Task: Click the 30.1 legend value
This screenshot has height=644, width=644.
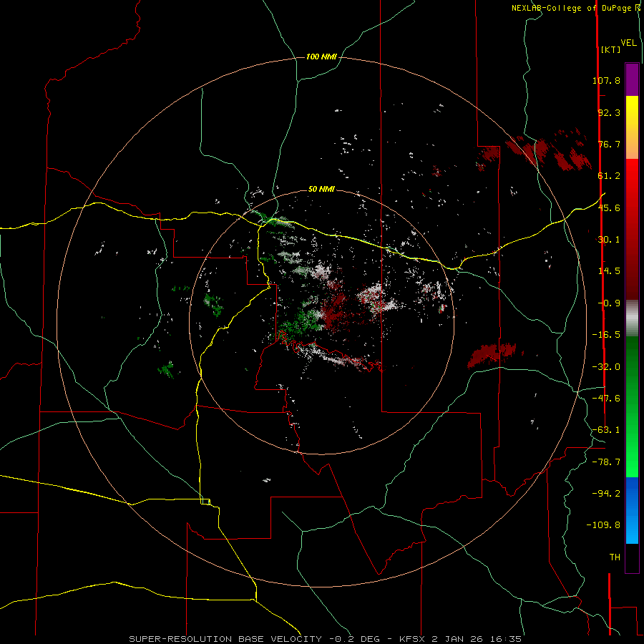Action: click(609, 240)
